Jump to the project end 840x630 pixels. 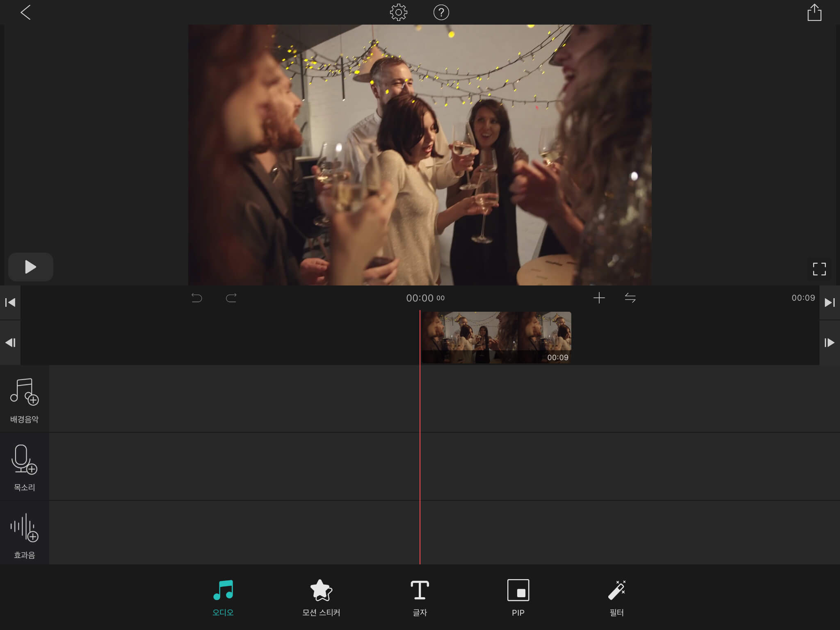pyautogui.click(x=829, y=303)
